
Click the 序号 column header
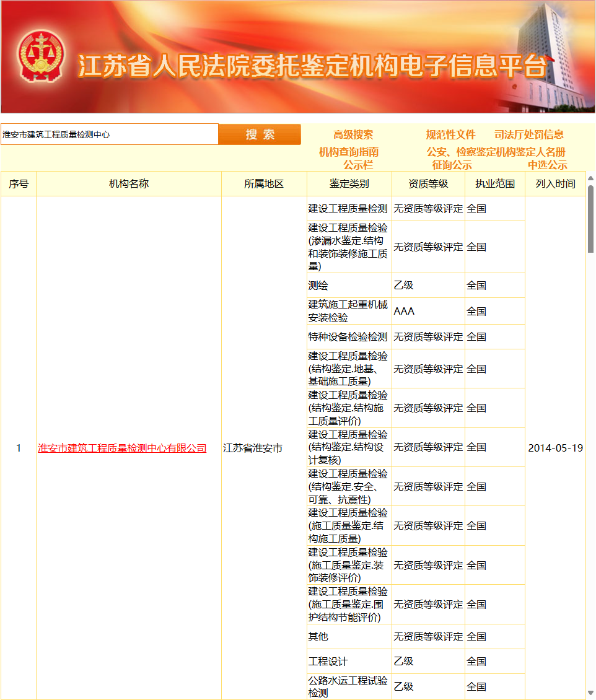click(19, 183)
